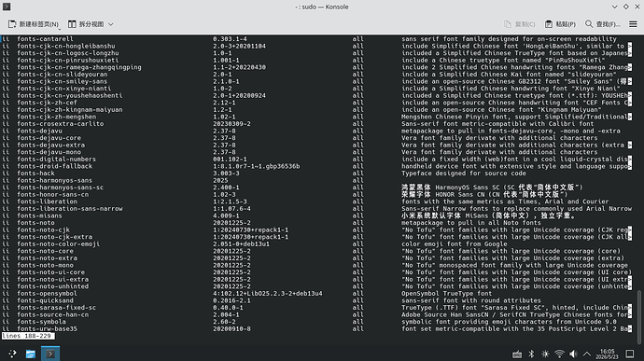Image resolution: width=644 pixels, height=361 pixels.
Task: Click the fonts-droid-fallback package name
Action: click(x=55, y=166)
